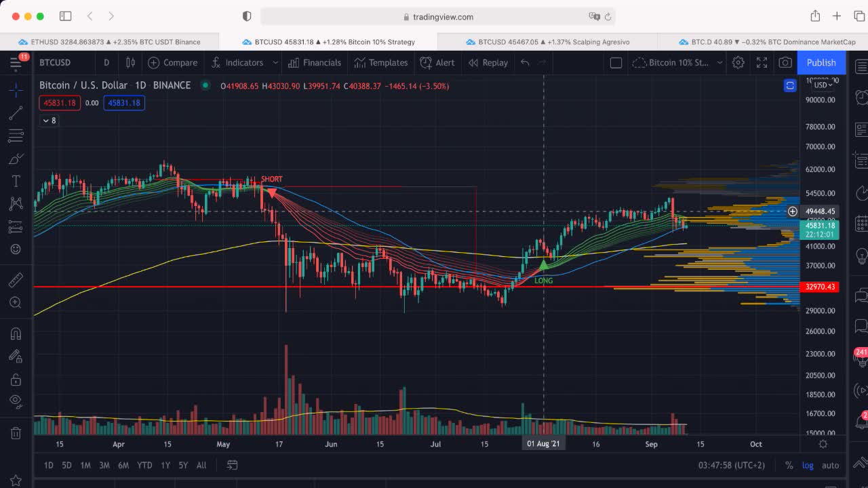Image resolution: width=868 pixels, height=488 pixels.
Task: Select the All date range
Action: click(x=201, y=465)
